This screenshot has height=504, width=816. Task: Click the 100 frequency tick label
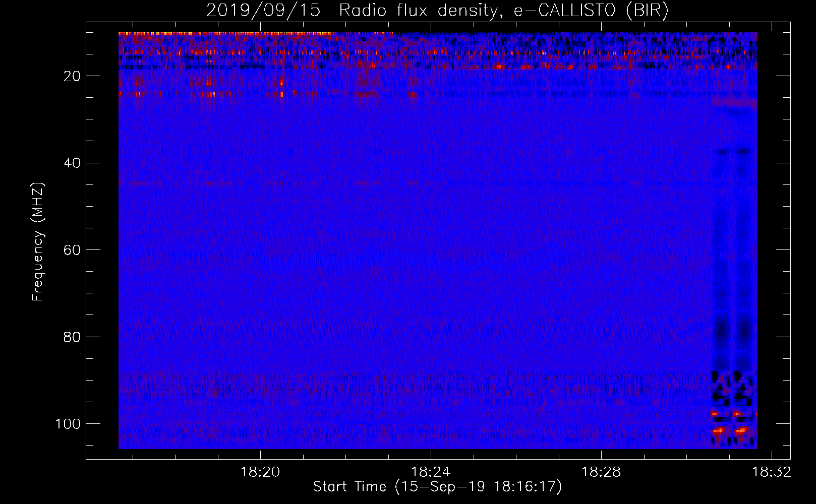click(68, 424)
